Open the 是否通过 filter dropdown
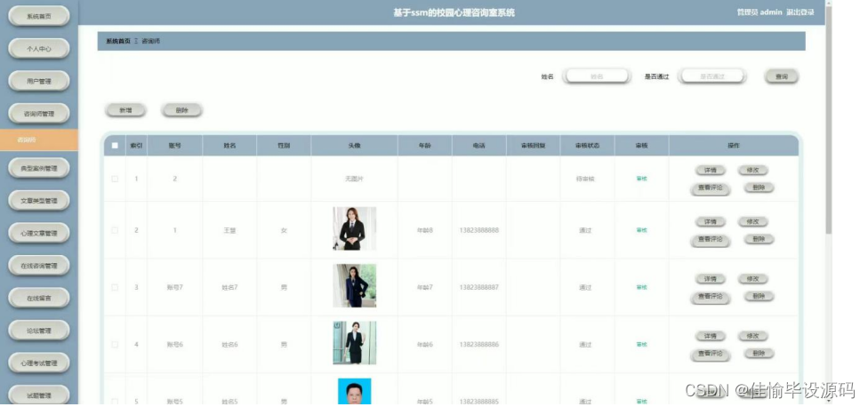The height and width of the screenshot is (407, 868). (711, 76)
